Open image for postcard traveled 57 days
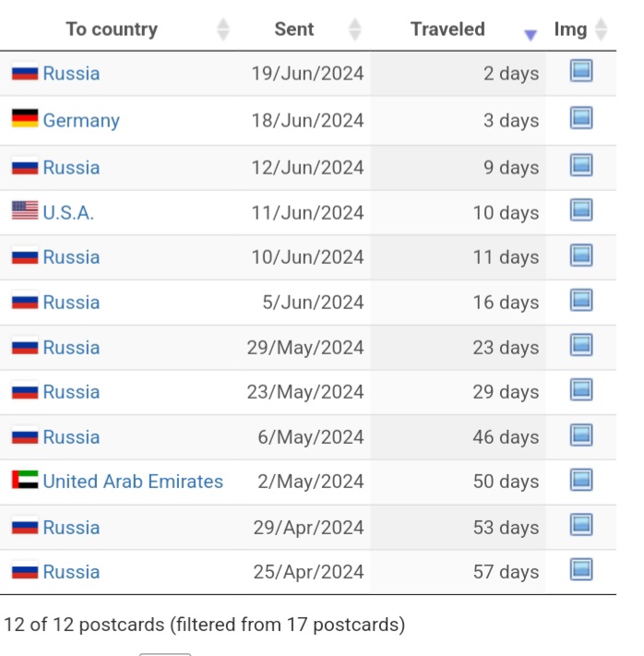 point(580,569)
